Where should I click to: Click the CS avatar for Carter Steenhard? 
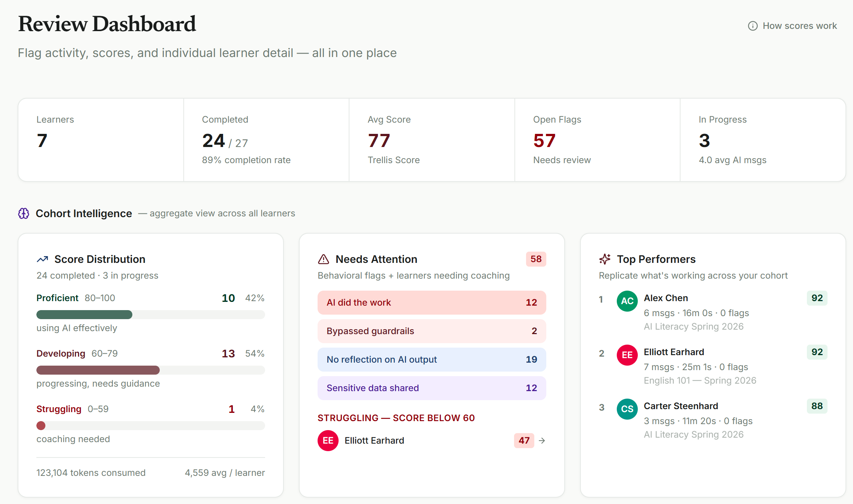(627, 409)
